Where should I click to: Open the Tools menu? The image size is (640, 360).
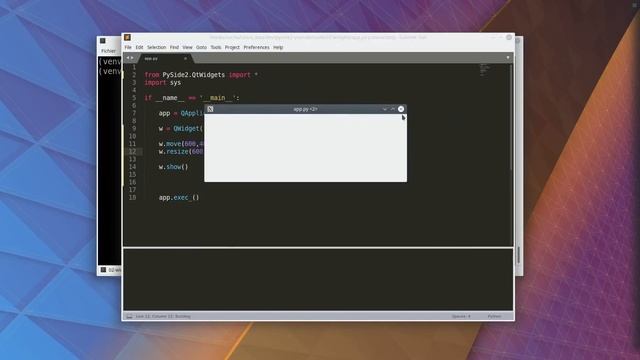(216, 47)
